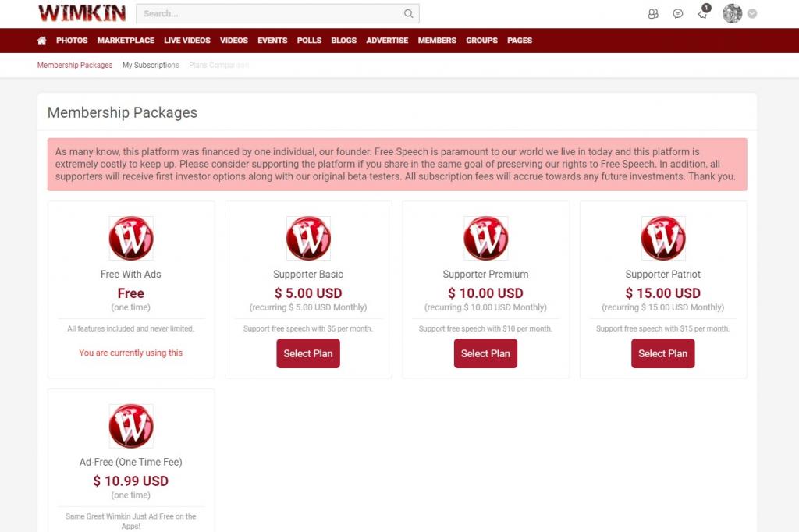Open the notifications bell icon

(702, 13)
